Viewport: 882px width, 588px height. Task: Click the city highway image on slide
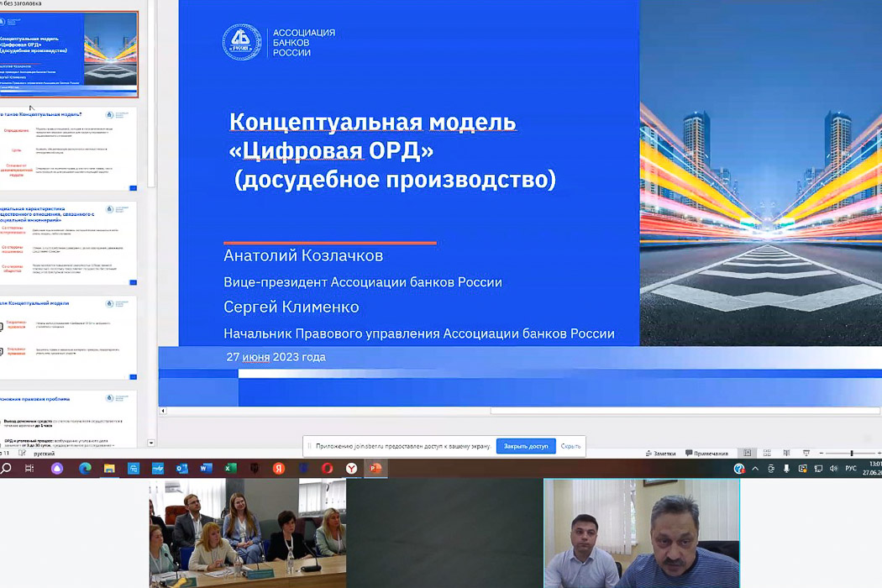click(760, 173)
